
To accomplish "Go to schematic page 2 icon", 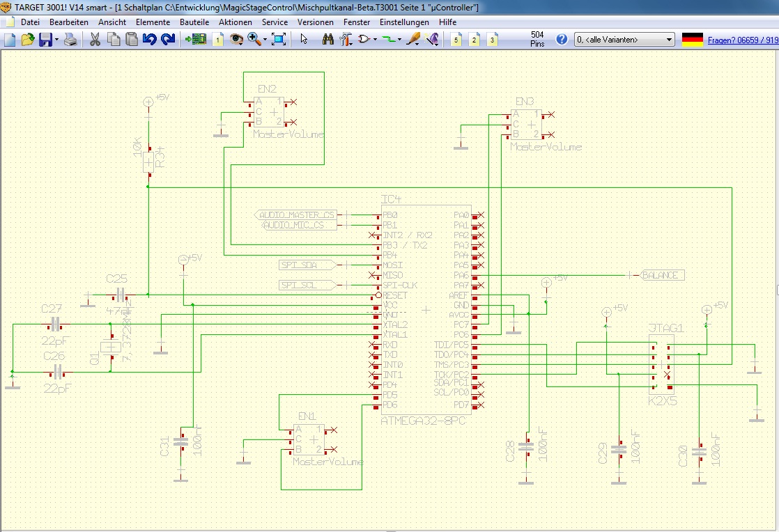I will [474, 40].
